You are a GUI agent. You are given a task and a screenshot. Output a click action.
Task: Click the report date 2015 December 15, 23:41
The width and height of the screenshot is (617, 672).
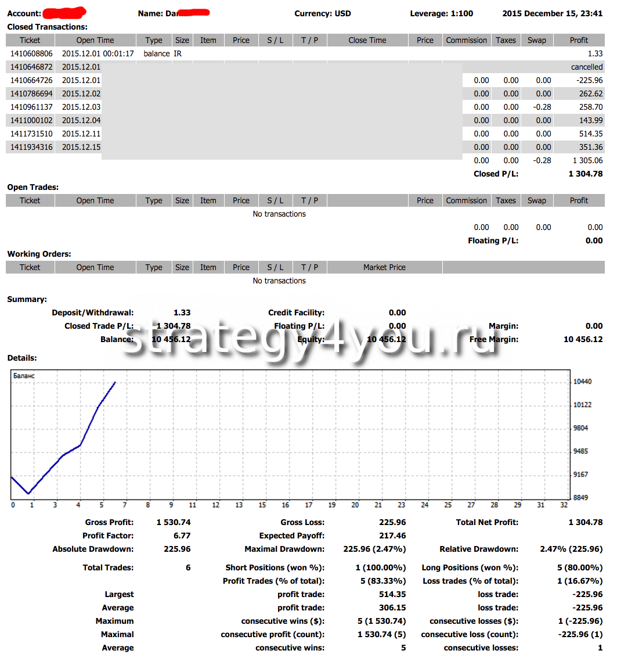(x=552, y=13)
